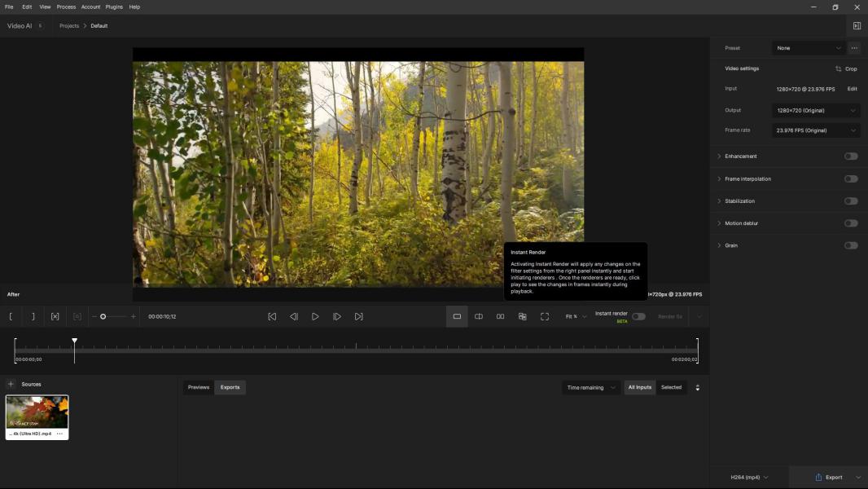Image resolution: width=868 pixels, height=489 pixels.
Task: Select the side-by-side view layout
Action: [501, 317]
